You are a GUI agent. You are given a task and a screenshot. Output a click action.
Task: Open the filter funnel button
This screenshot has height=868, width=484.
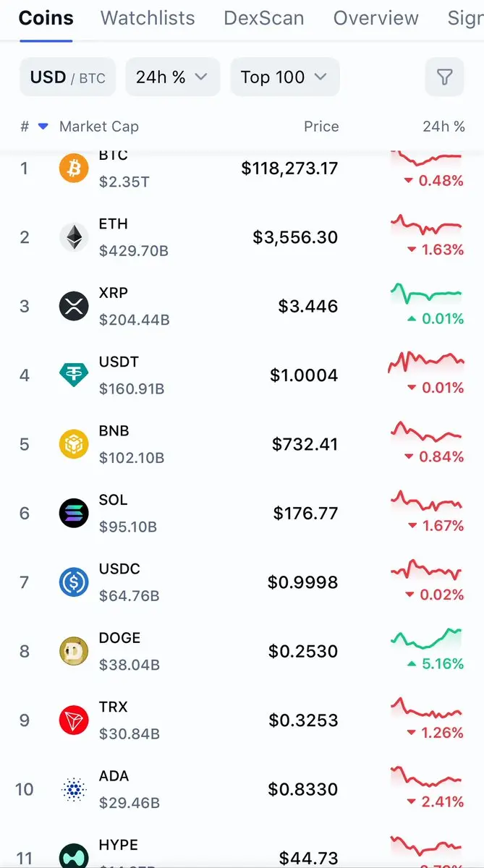pyautogui.click(x=444, y=77)
